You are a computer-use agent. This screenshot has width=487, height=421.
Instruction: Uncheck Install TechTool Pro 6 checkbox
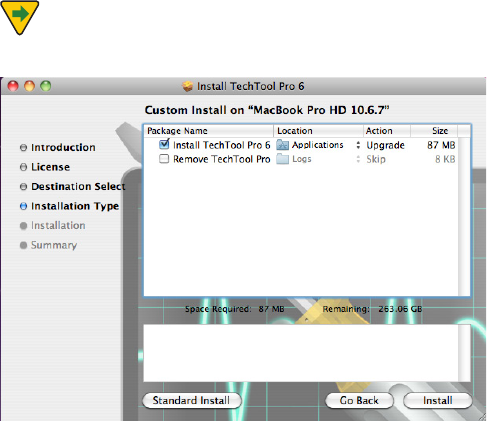click(x=164, y=144)
